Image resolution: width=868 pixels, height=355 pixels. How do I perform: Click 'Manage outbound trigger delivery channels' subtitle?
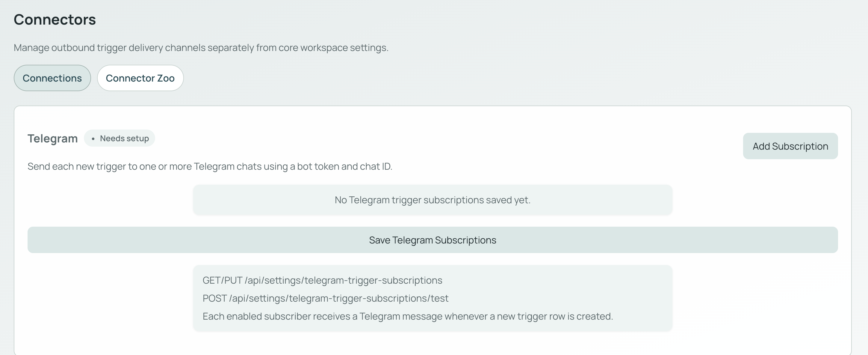click(201, 48)
